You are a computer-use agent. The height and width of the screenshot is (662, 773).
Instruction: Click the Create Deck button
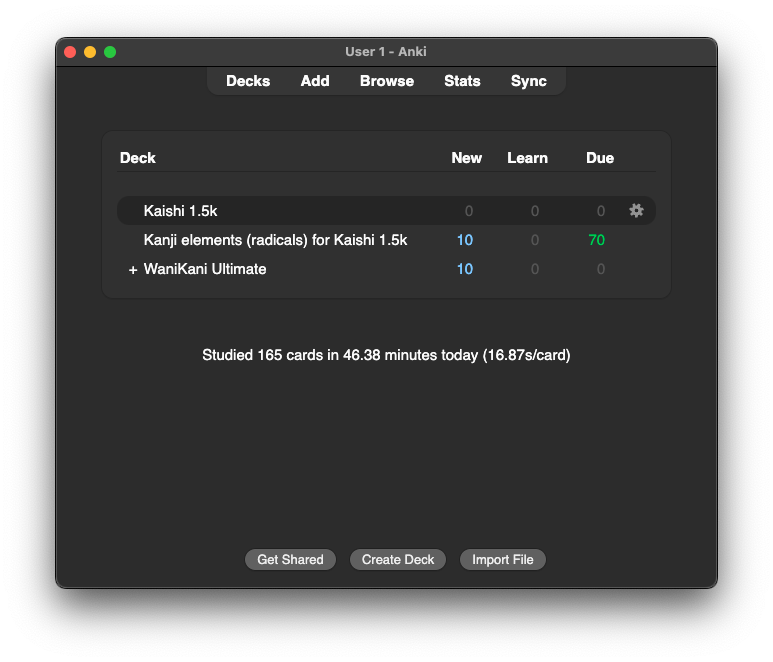pos(398,559)
